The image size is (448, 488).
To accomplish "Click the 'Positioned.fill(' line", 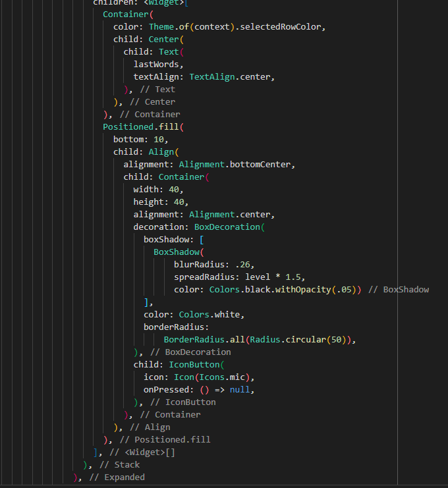I will click(x=143, y=127).
